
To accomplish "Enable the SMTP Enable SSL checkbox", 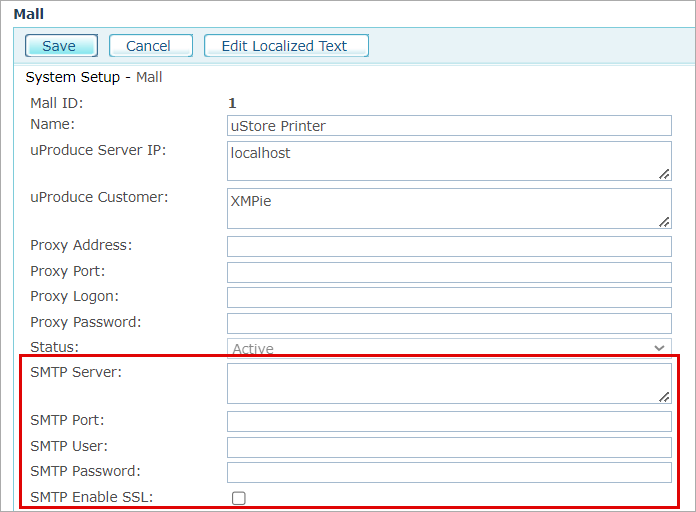I will (x=238, y=498).
